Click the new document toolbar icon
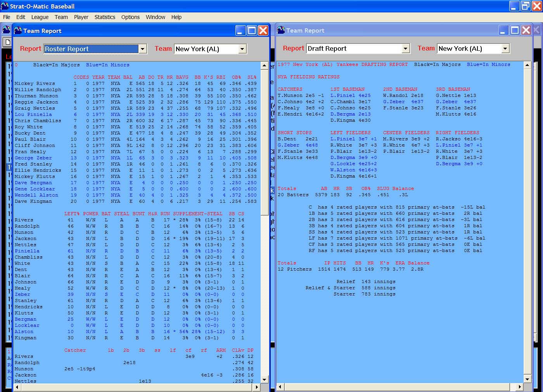 coord(7,42)
